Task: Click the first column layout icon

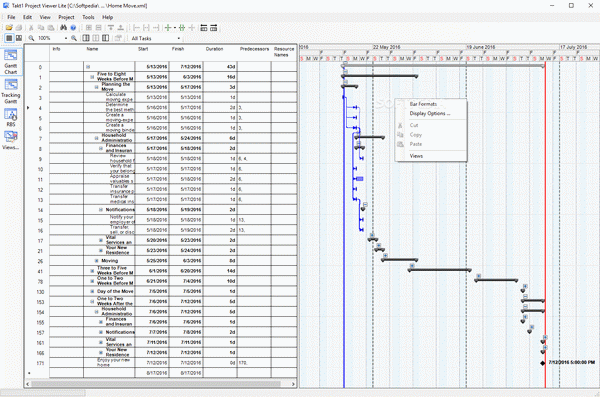Action: pos(86,38)
